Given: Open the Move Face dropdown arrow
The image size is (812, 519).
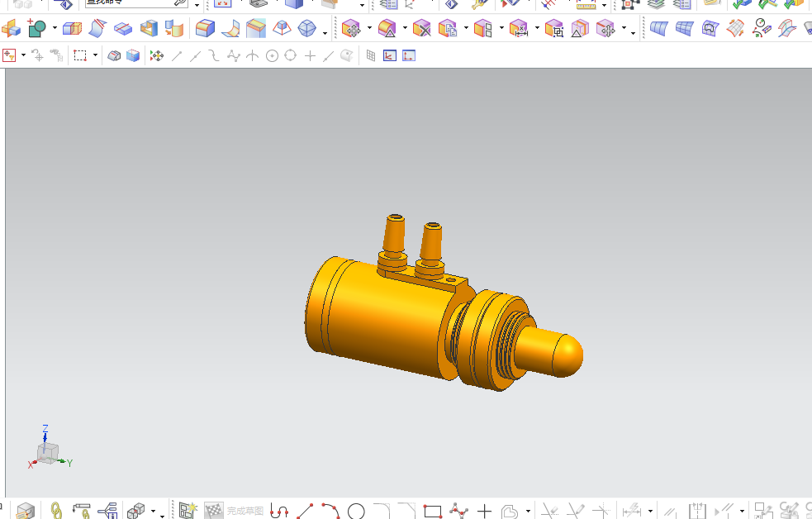Looking at the screenshot, I should coord(369,28).
